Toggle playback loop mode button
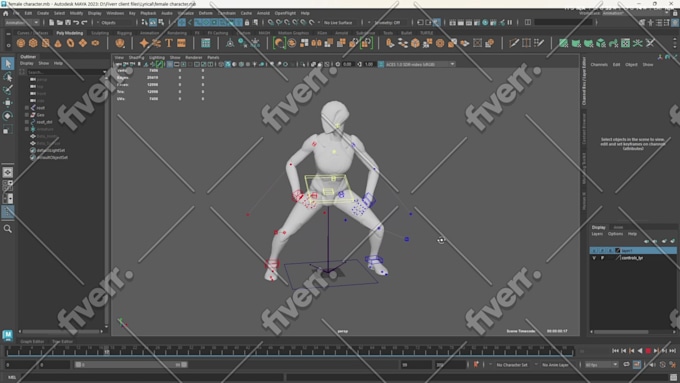 click(x=627, y=365)
